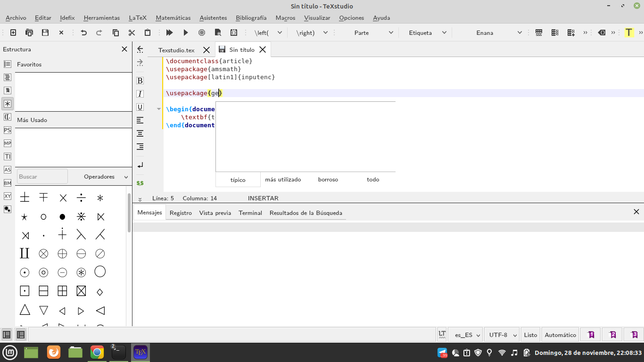Select the Italic formatting icon
644x362 pixels.
(x=140, y=93)
